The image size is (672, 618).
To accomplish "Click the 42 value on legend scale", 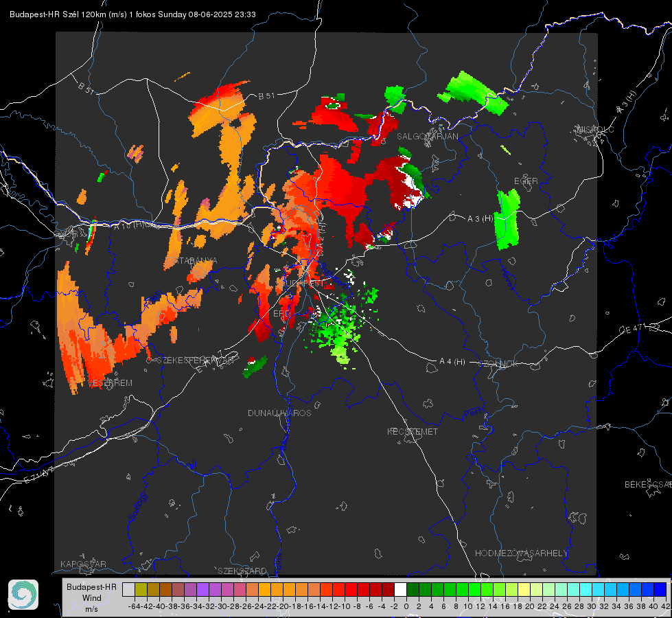I will [x=666, y=606].
